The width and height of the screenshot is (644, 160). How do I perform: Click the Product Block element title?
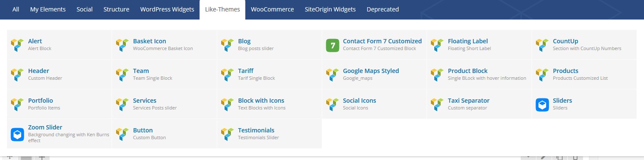468,71
